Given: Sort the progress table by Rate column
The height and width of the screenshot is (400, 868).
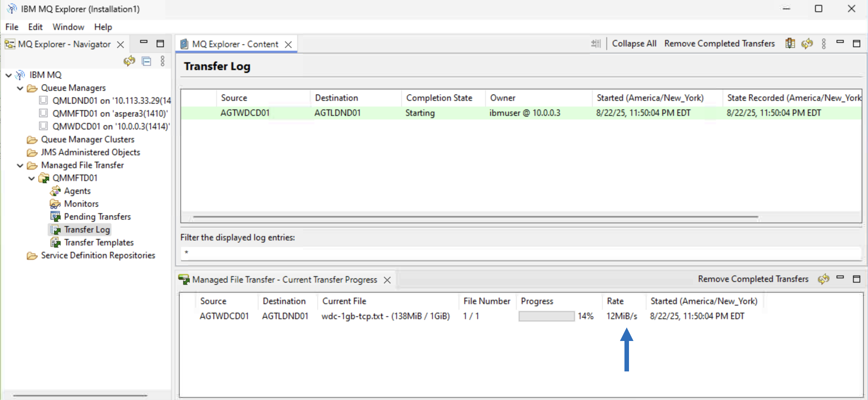Looking at the screenshot, I should [x=624, y=301].
